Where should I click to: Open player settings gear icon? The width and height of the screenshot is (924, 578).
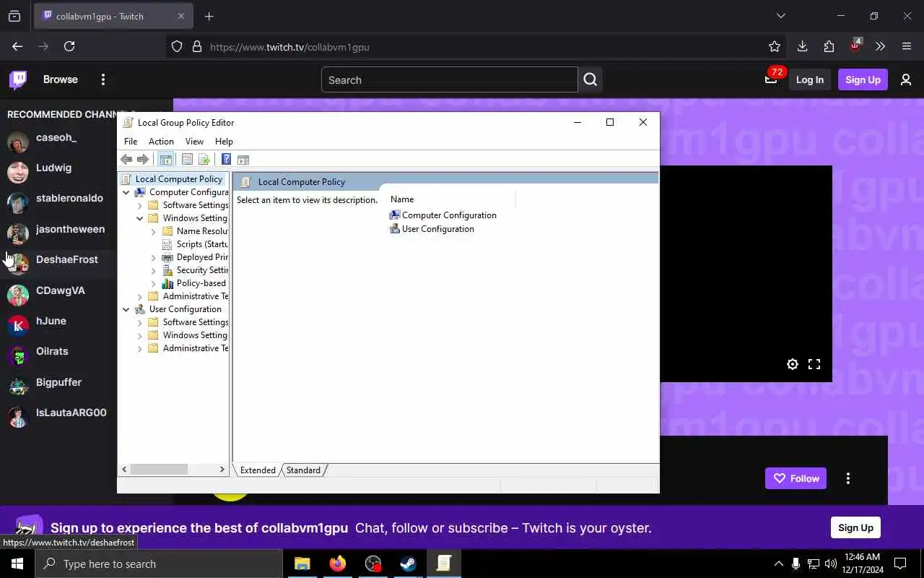coord(793,364)
